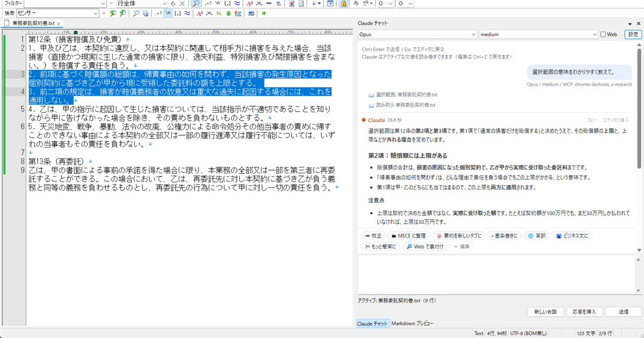Enable the Web checkbox
The image size is (644, 338).
(x=604, y=35)
